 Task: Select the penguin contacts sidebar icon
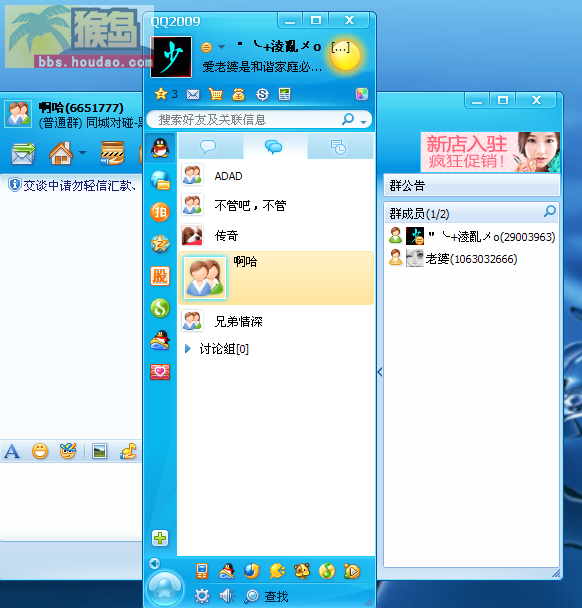pyautogui.click(x=161, y=148)
